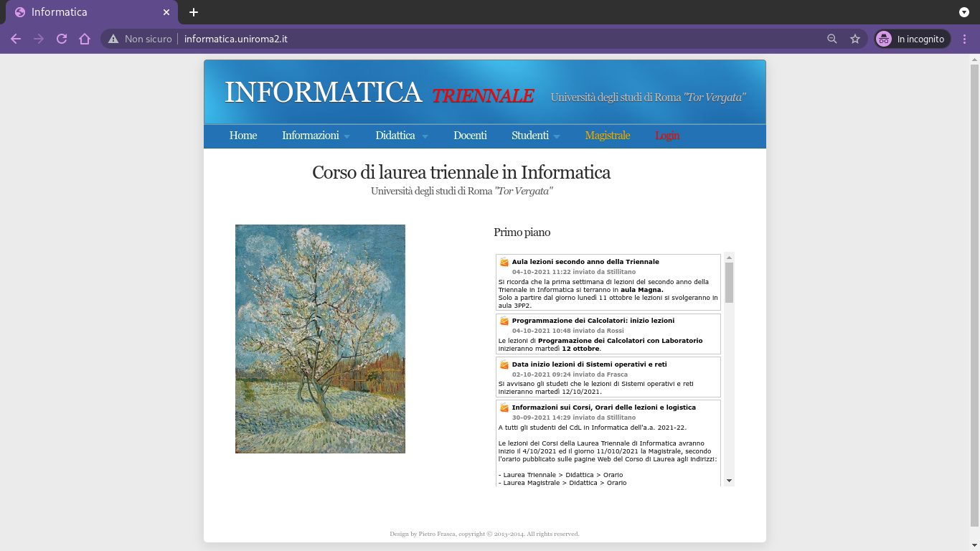This screenshot has width=980, height=551.
Task: Click the INFORMATICA site title
Action: [324, 93]
